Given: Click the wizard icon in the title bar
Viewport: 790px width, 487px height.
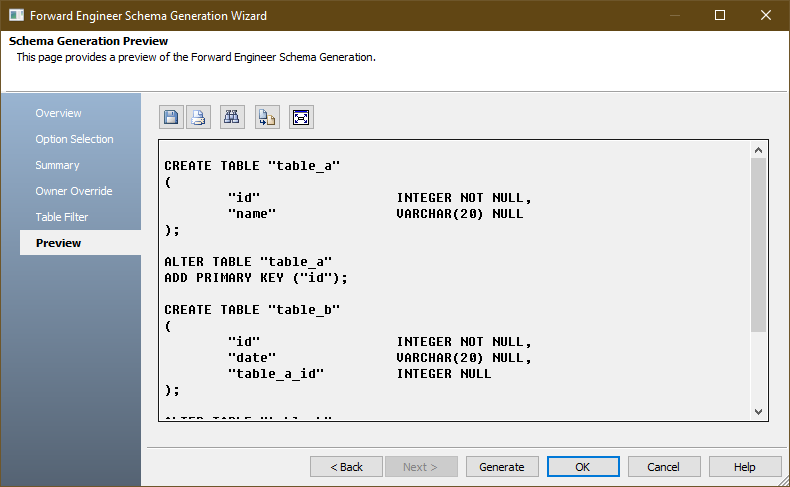Looking at the screenshot, I should [x=14, y=15].
